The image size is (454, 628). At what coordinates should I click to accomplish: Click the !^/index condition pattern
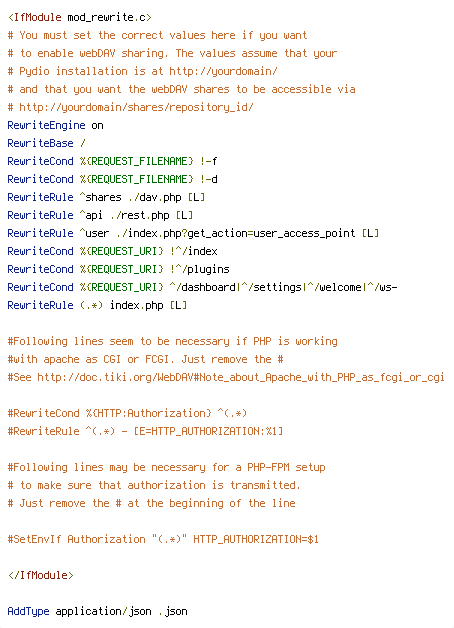tap(193, 252)
